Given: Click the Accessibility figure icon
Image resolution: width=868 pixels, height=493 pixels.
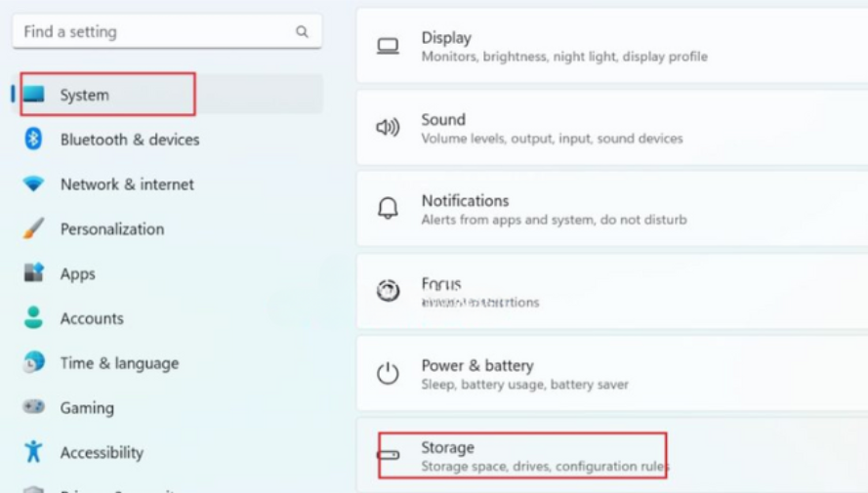Looking at the screenshot, I should [x=33, y=451].
